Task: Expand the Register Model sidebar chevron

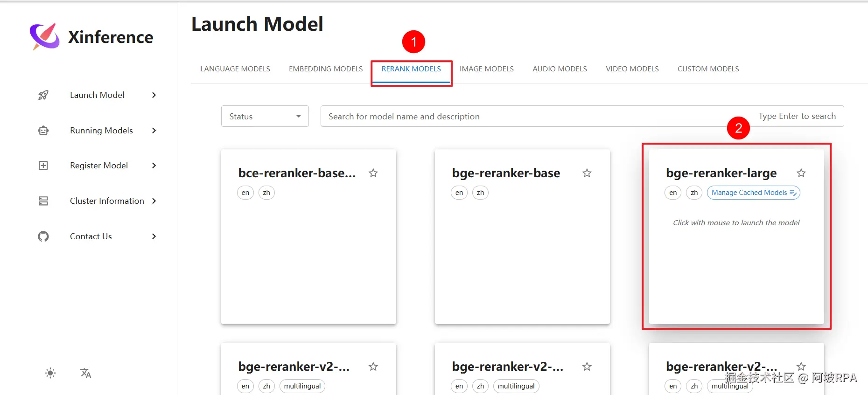Action: [x=154, y=166]
